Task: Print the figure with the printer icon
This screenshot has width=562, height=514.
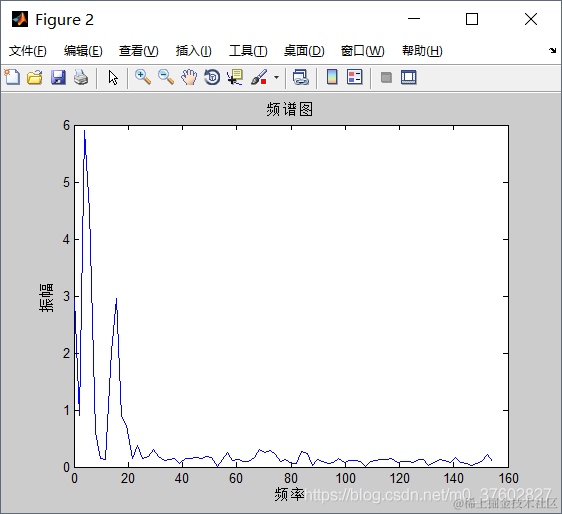Action: pyautogui.click(x=81, y=77)
